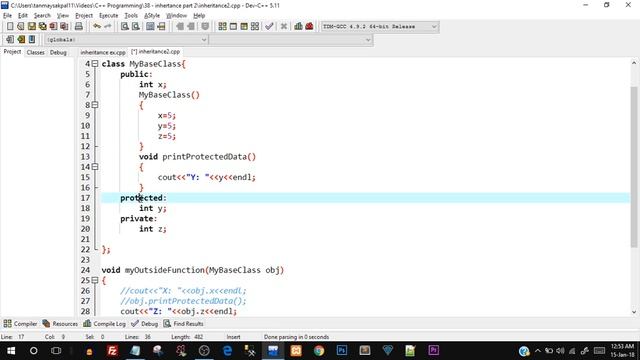Screen dimensions: 640x360
Task: Click 'Done parsing in 0 seconds' status text
Action: point(296,337)
